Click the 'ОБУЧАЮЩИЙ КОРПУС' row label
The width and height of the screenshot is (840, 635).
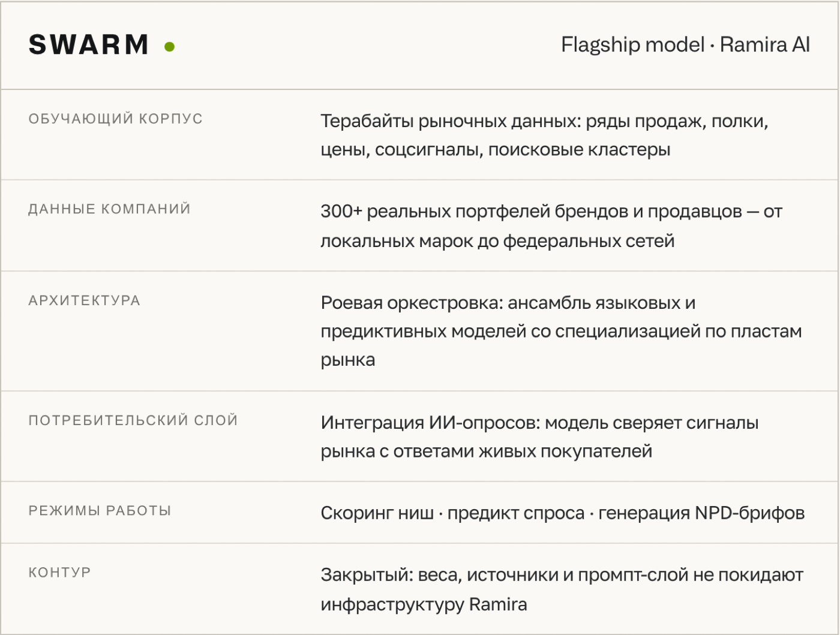pyautogui.click(x=115, y=119)
